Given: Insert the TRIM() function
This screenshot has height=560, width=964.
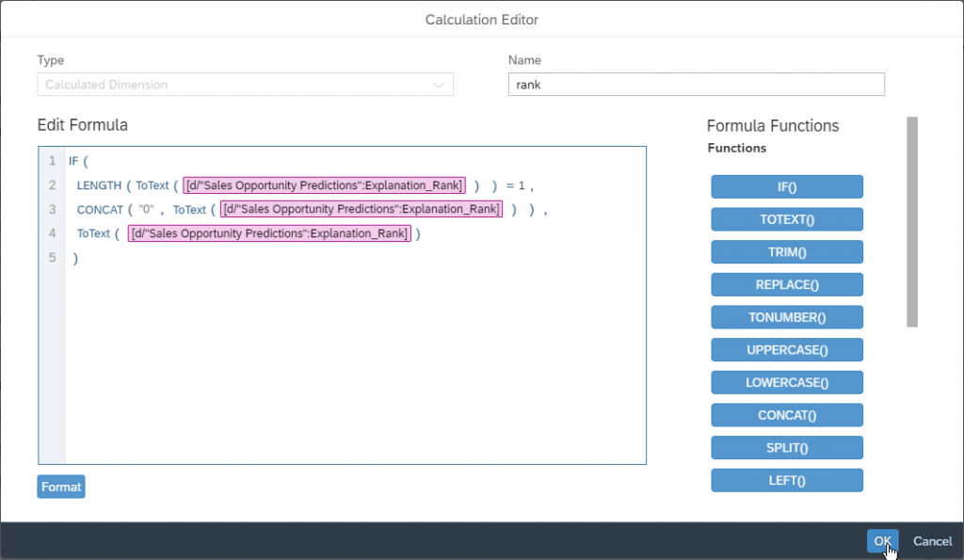Looking at the screenshot, I should 787,252.
